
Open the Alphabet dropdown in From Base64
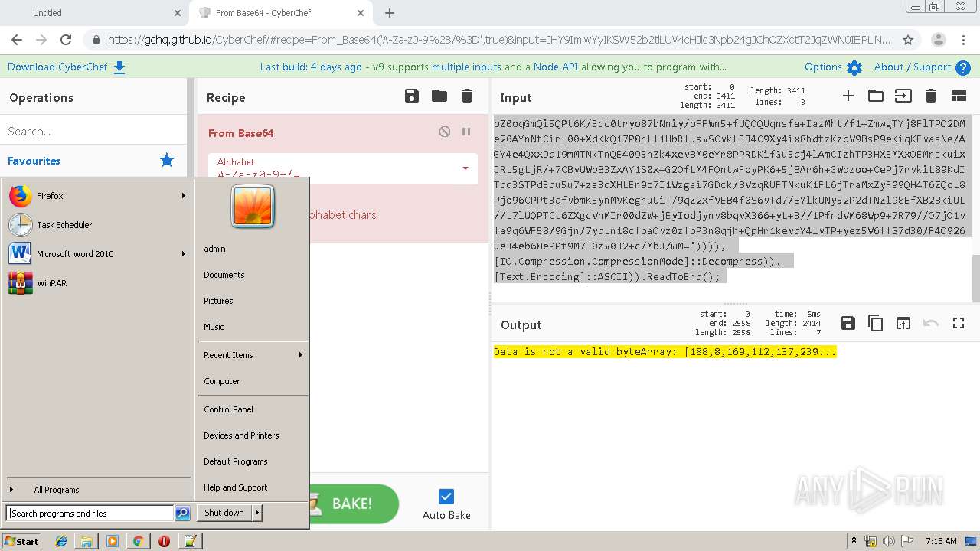[465, 168]
